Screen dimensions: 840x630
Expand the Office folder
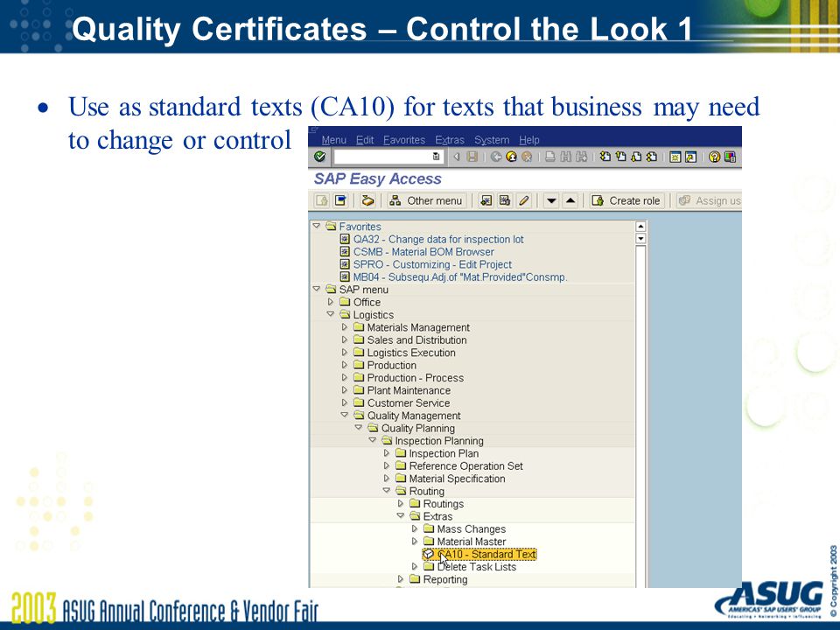331,302
